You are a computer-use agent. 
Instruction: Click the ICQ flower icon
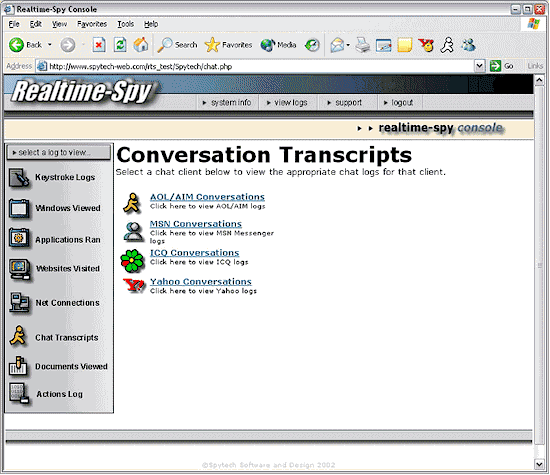[x=132, y=261]
